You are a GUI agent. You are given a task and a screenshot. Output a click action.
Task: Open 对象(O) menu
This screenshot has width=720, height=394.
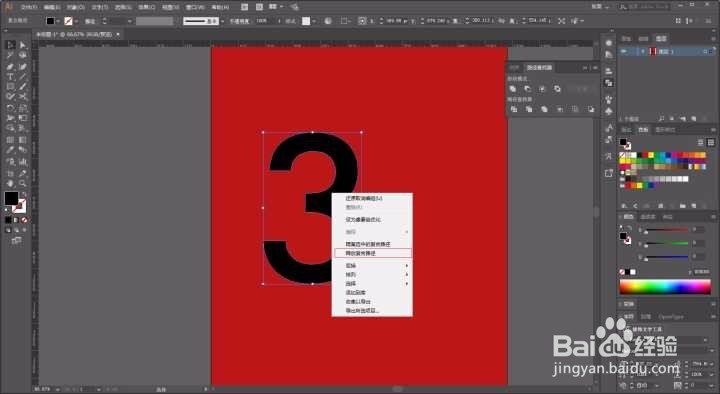pos(75,7)
